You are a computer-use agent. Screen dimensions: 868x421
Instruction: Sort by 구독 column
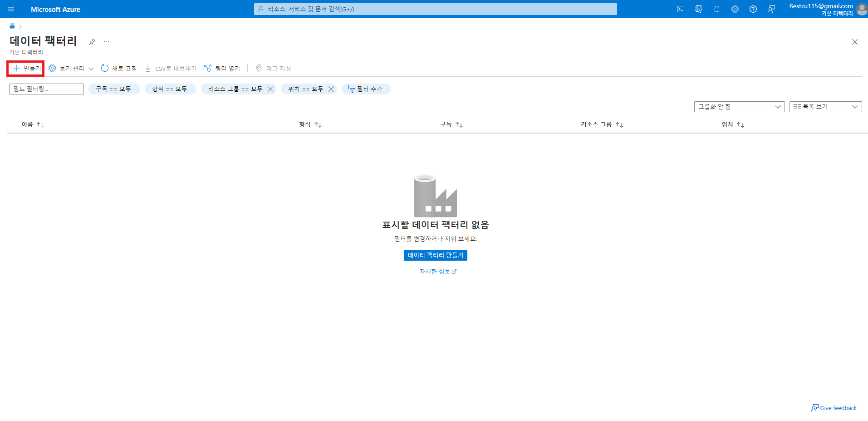pyautogui.click(x=451, y=124)
